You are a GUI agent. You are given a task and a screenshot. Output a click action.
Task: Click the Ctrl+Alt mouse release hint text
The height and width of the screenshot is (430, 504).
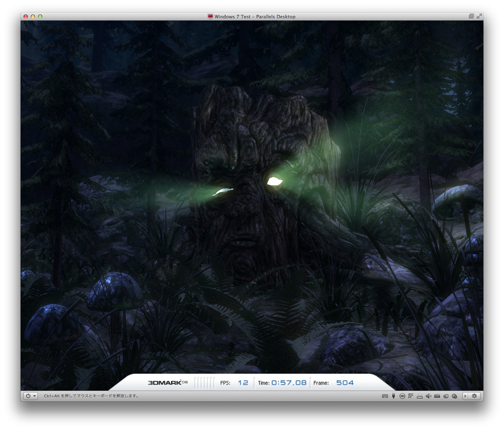click(91, 396)
